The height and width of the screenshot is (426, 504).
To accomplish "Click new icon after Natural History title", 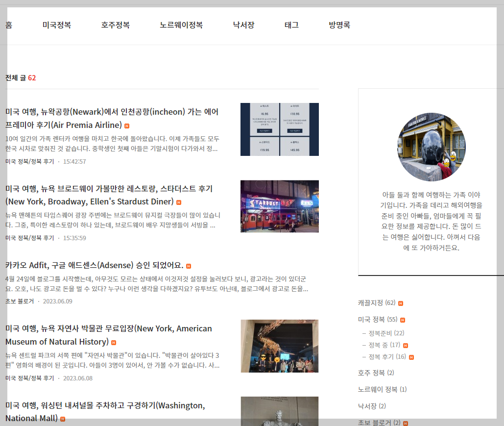I will 114,343.
